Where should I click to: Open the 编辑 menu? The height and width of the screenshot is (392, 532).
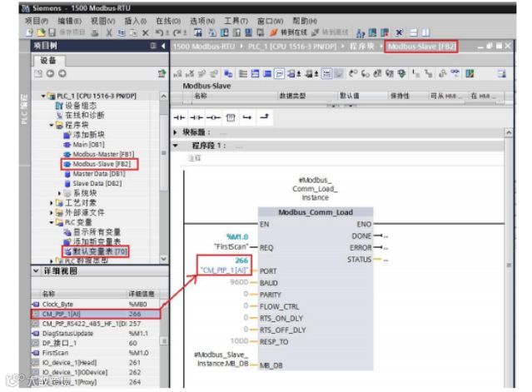point(69,21)
